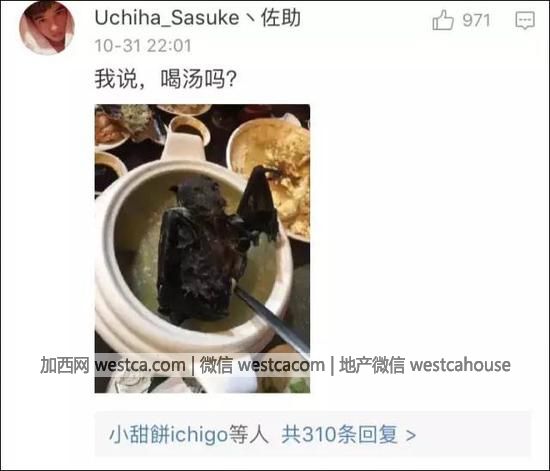Click the 加西网 watermark label
550x471 pixels.
click(65, 365)
